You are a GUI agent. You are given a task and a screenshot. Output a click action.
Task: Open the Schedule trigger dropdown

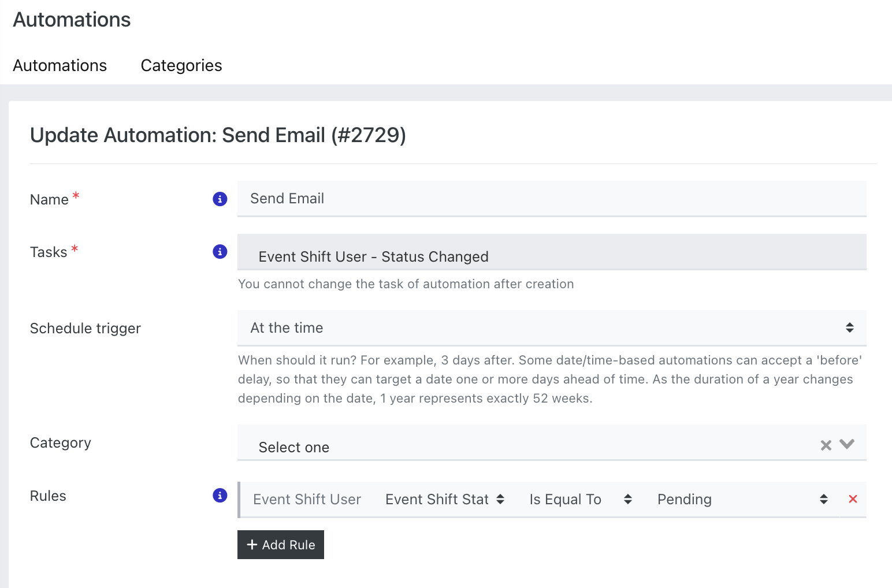[x=551, y=328]
